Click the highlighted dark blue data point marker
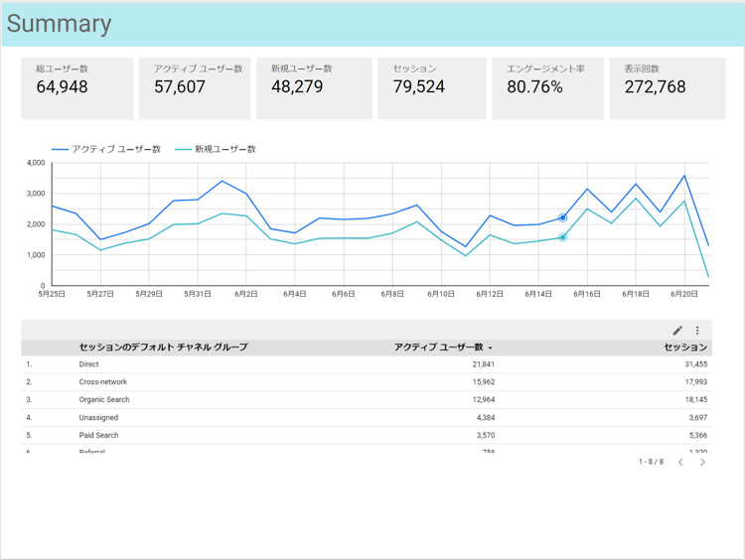745x560 pixels. click(x=562, y=217)
